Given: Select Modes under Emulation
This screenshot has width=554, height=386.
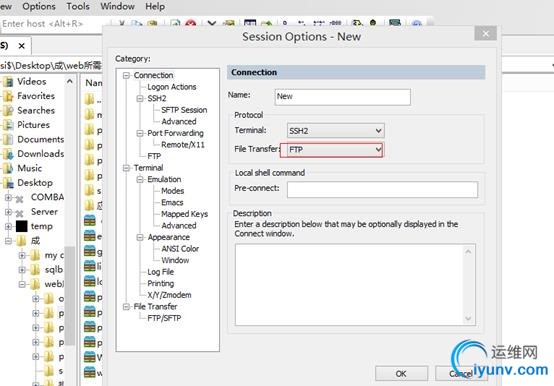Looking at the screenshot, I should [x=172, y=191].
